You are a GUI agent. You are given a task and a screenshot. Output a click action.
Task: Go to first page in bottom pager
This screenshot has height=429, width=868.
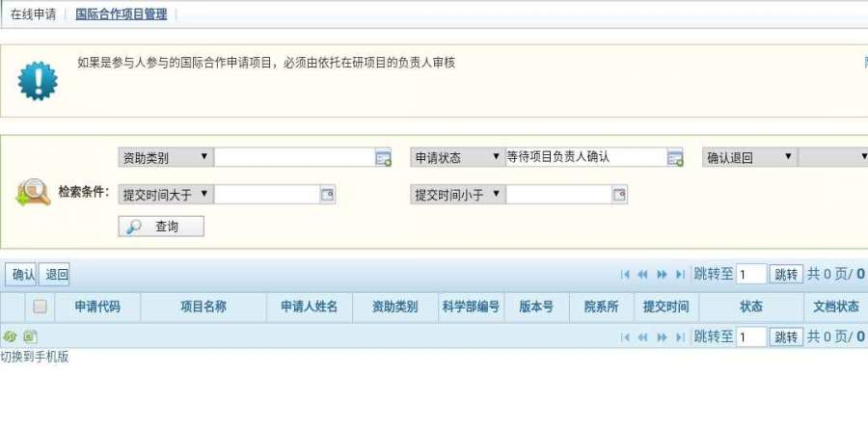point(625,337)
